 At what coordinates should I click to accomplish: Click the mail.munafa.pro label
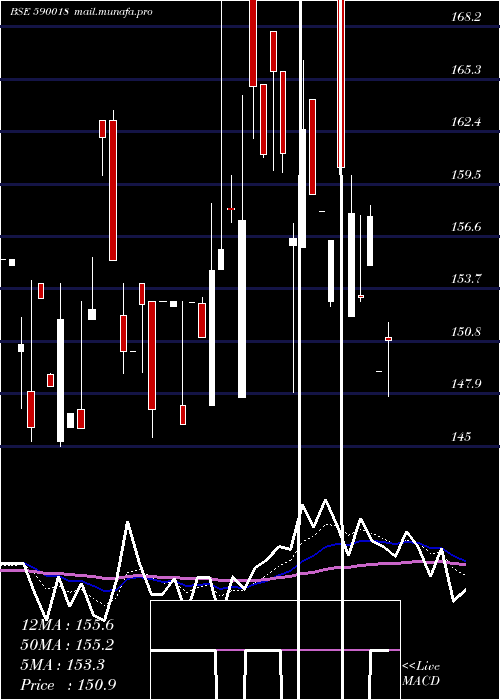coord(113,12)
